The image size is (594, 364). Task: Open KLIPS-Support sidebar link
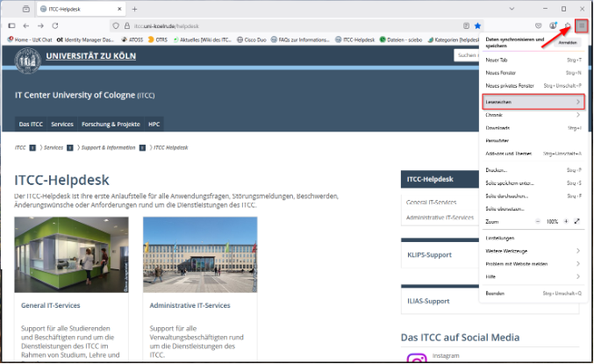click(x=429, y=255)
